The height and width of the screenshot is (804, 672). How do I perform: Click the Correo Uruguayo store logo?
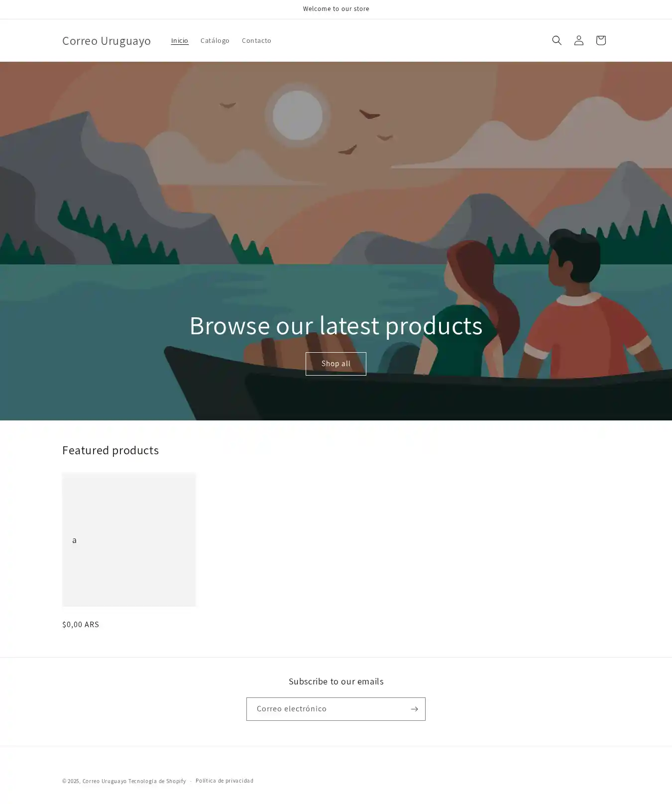point(107,40)
